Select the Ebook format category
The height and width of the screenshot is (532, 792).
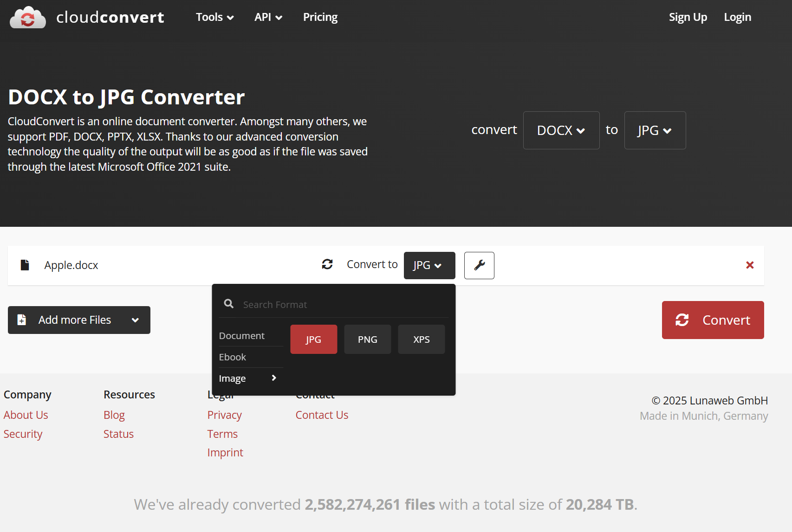point(233,357)
